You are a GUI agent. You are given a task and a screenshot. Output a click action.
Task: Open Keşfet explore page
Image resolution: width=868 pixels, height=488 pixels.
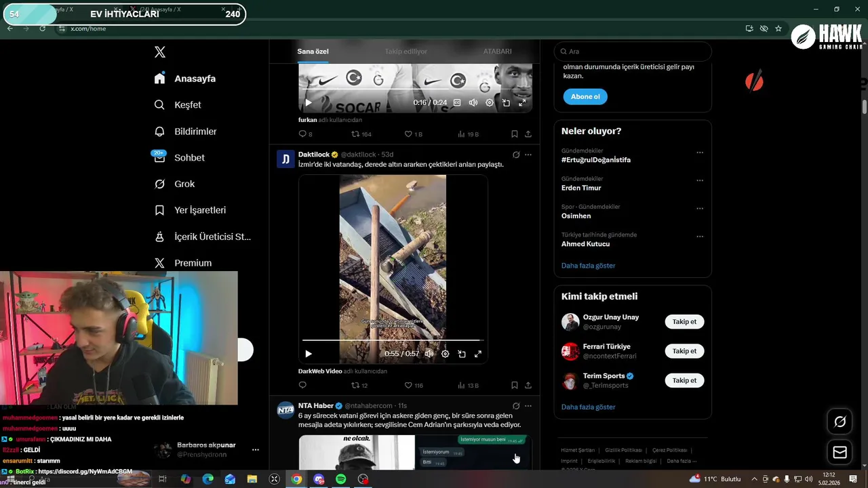[x=178, y=105]
